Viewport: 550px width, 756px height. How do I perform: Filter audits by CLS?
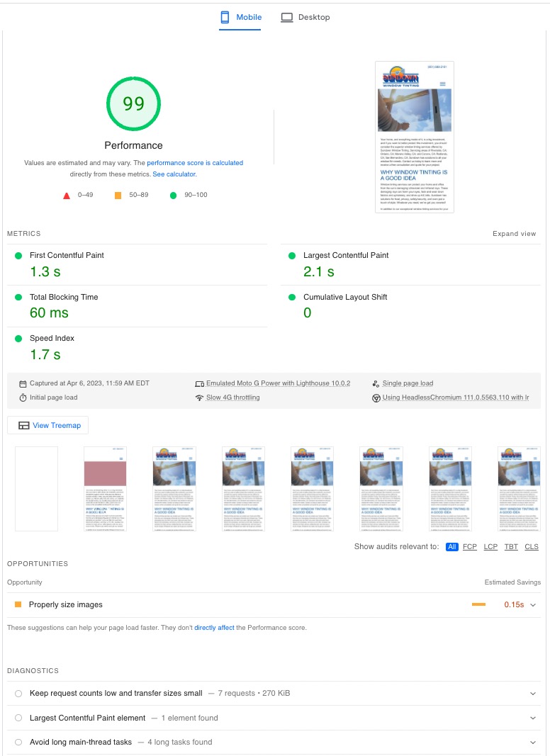532,547
